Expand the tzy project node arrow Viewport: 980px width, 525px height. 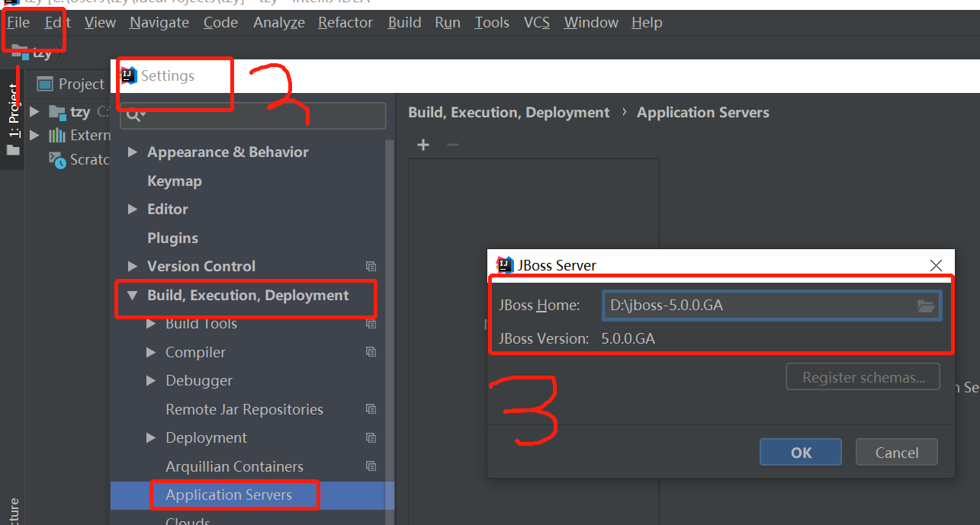coord(34,112)
